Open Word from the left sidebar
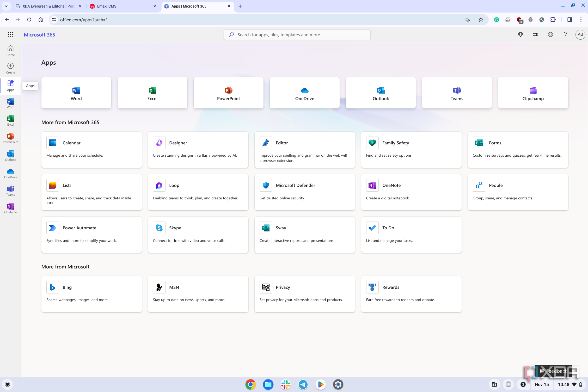The width and height of the screenshot is (588, 392). (x=10, y=103)
